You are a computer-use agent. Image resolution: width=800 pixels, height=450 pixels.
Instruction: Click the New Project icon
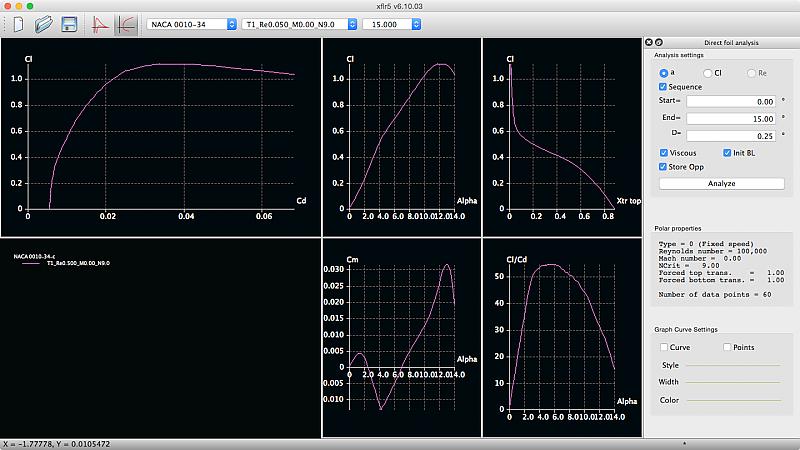pos(17,23)
